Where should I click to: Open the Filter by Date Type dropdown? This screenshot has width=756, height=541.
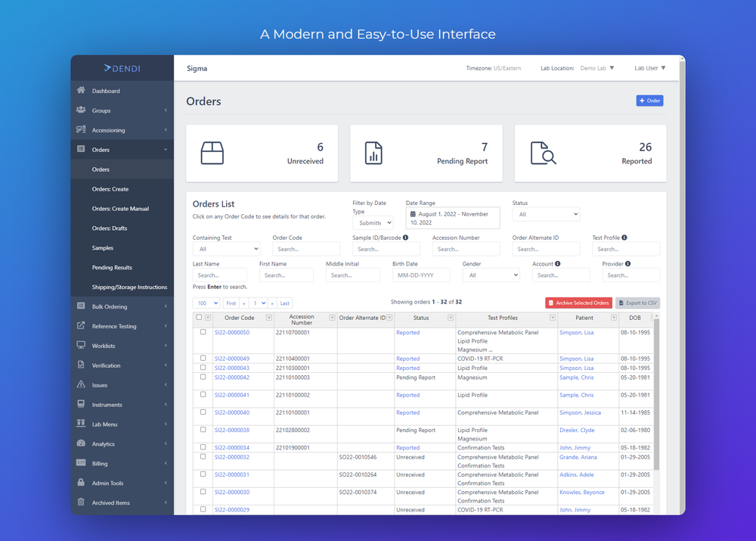pyautogui.click(x=373, y=222)
